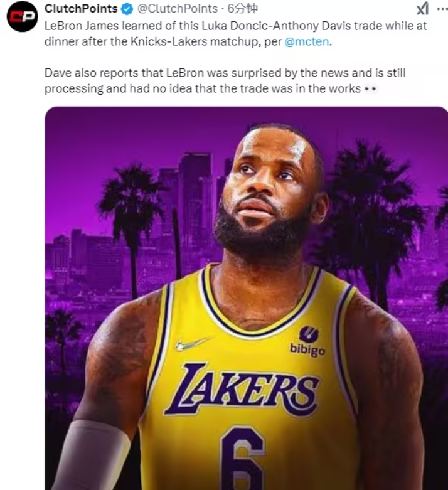Click the eyes emoji ending the tweet
Viewport: 448px width, 490px height.
tap(370, 89)
